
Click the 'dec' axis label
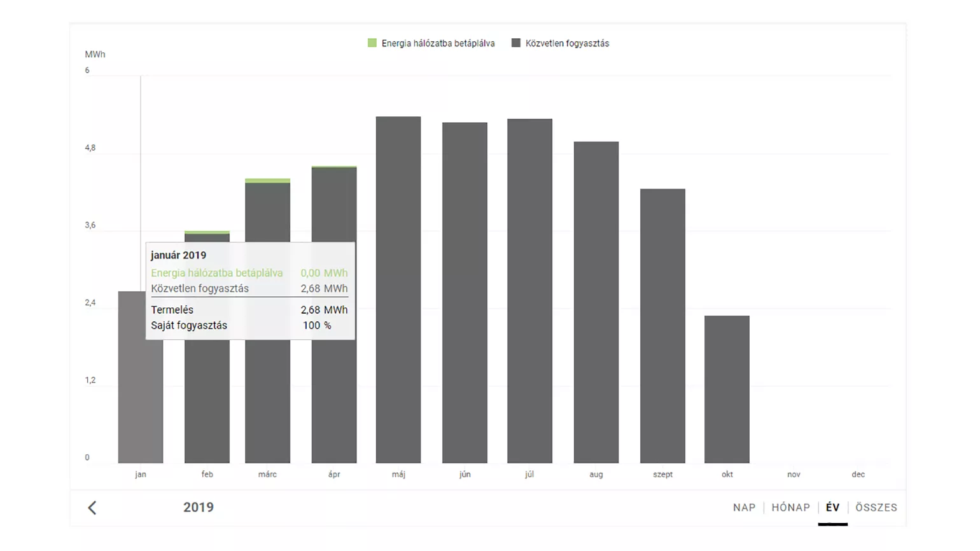858,475
